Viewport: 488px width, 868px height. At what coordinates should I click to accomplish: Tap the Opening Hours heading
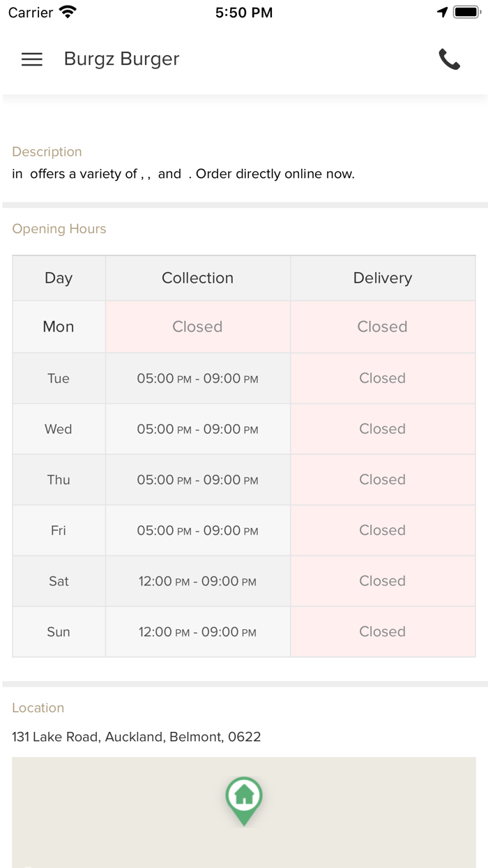click(x=59, y=229)
